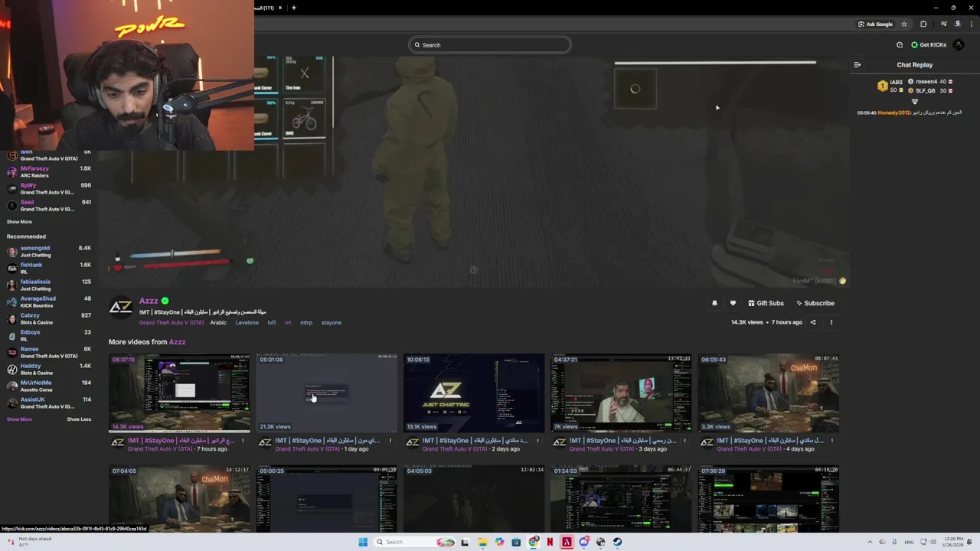Click the Hamady2012 chat username

coord(894,112)
